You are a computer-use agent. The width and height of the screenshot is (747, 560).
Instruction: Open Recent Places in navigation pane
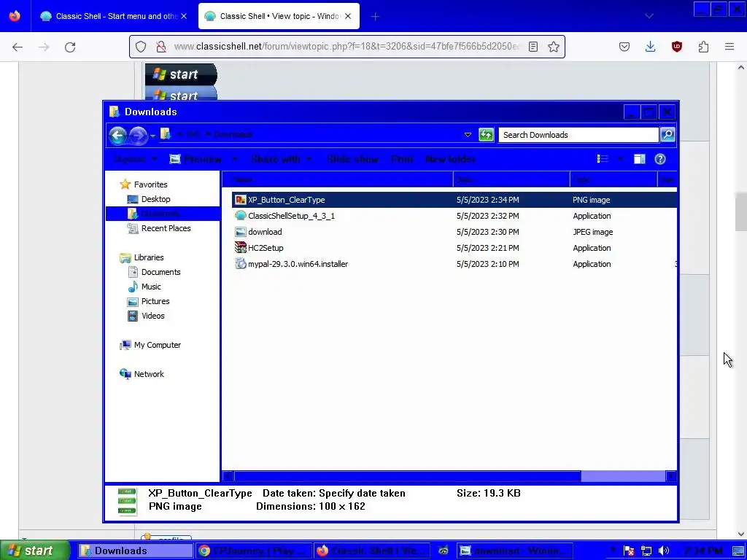coord(166,228)
